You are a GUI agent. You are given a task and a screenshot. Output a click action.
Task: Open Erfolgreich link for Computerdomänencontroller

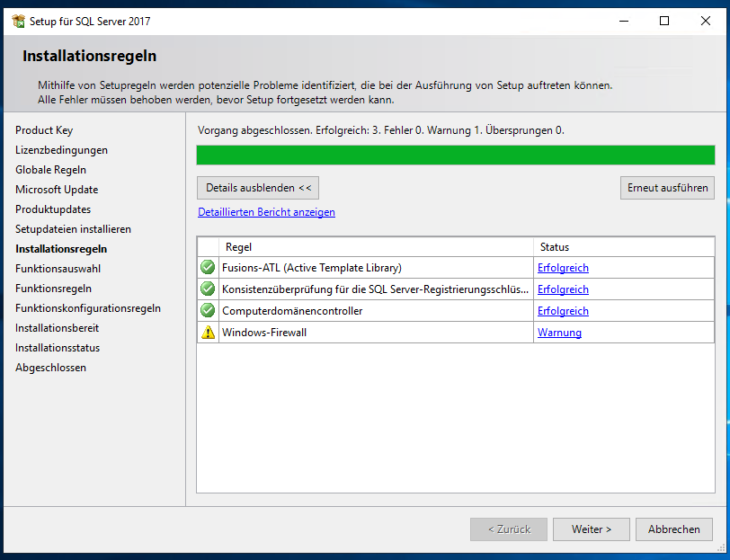click(x=563, y=310)
